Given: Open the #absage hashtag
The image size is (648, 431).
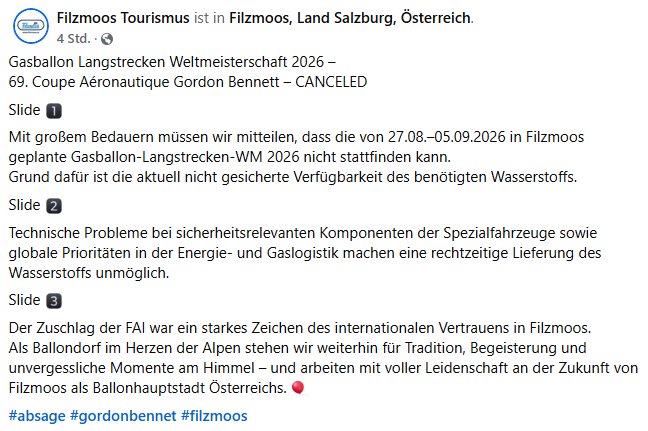Looking at the screenshot, I should (36, 415).
